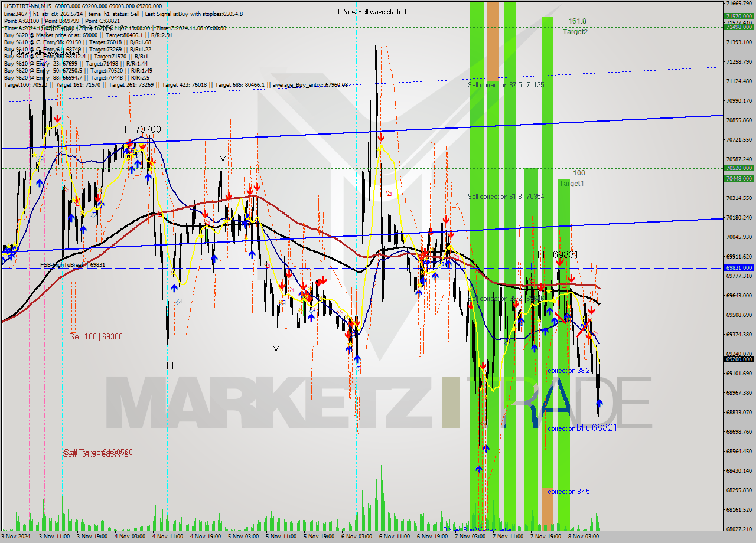Select the 'Buy %20 @ Entry -88: 66594.7' line
Screen dimensions: 756x543
(x=76, y=77)
